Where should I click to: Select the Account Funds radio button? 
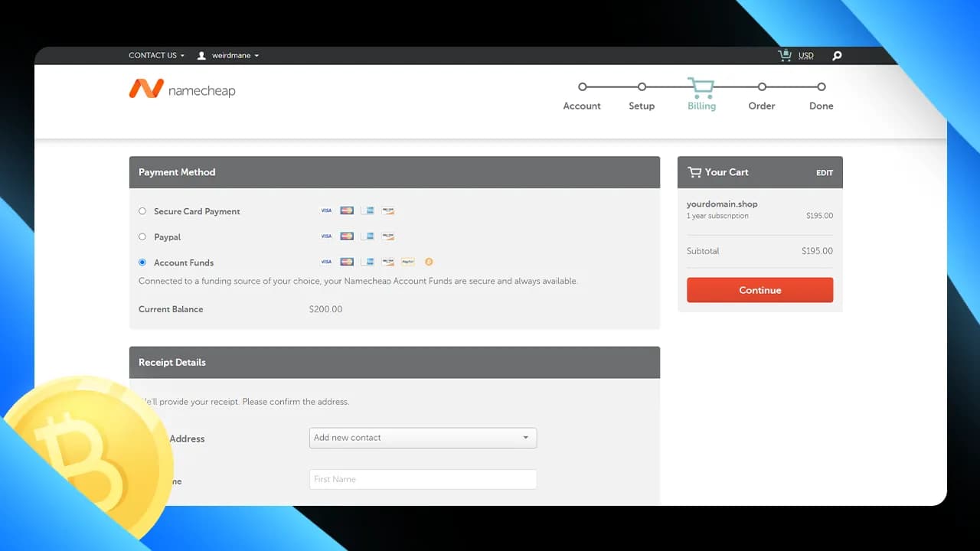(x=142, y=262)
